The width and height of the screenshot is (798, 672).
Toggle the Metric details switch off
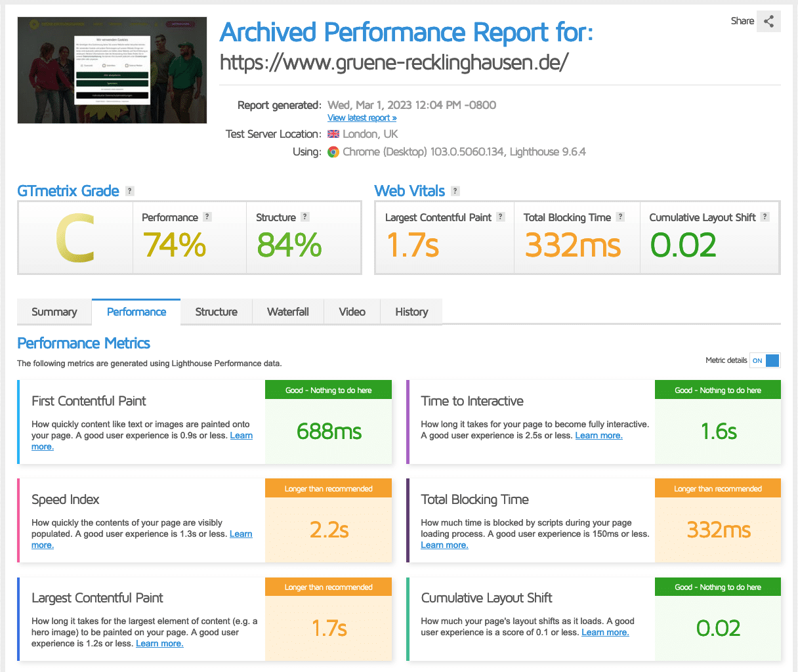click(x=765, y=360)
